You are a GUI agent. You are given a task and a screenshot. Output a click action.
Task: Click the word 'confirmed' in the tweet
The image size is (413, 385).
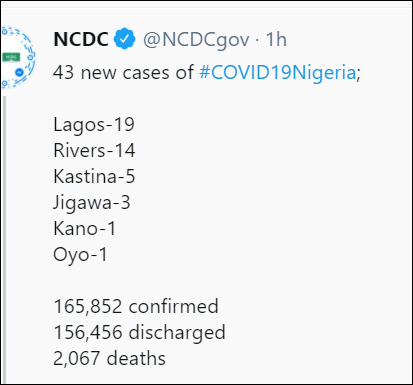point(174,306)
